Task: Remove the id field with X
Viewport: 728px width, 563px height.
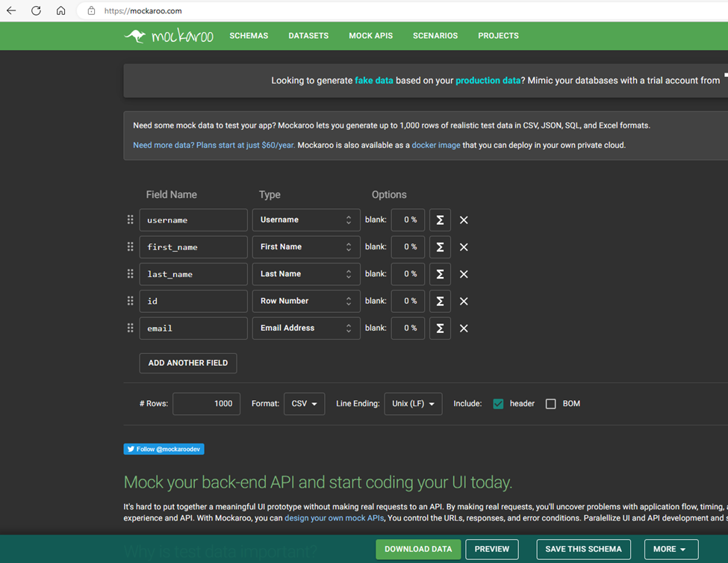Action: [464, 301]
